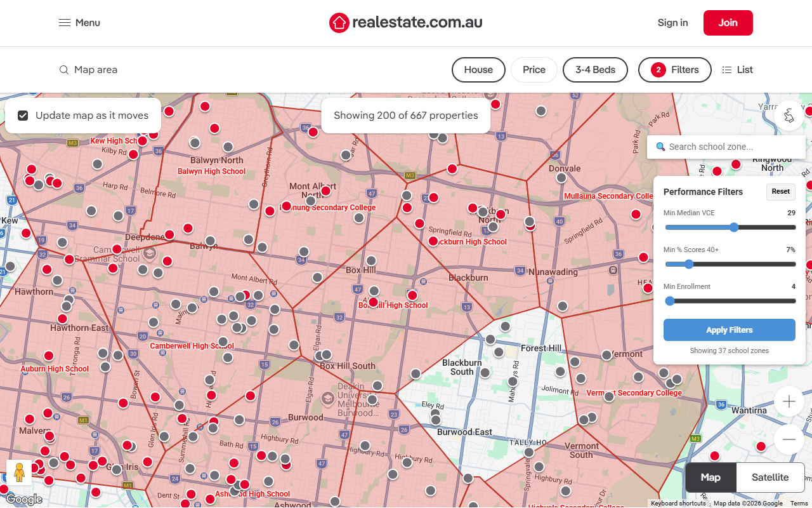Open the 3-4 Beds filter
Viewport: 812px width, 508px height.
click(595, 70)
